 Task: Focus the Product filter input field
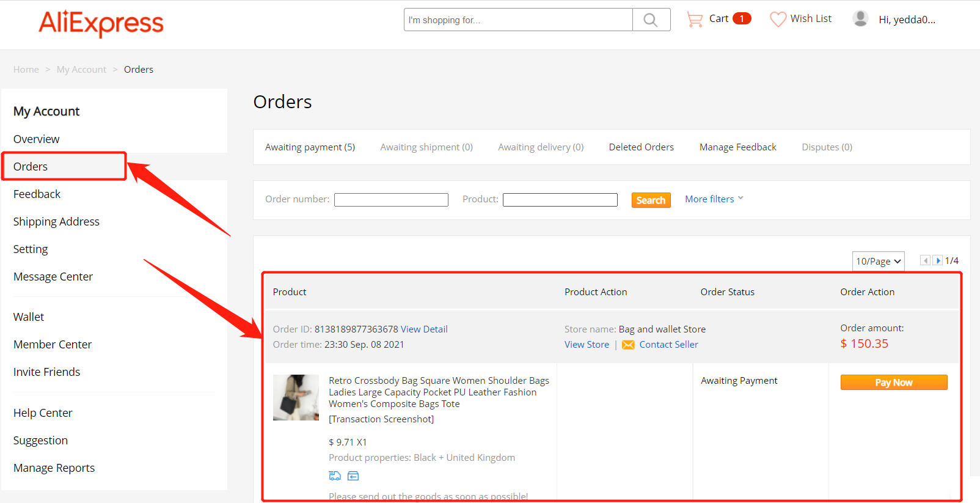(x=560, y=200)
